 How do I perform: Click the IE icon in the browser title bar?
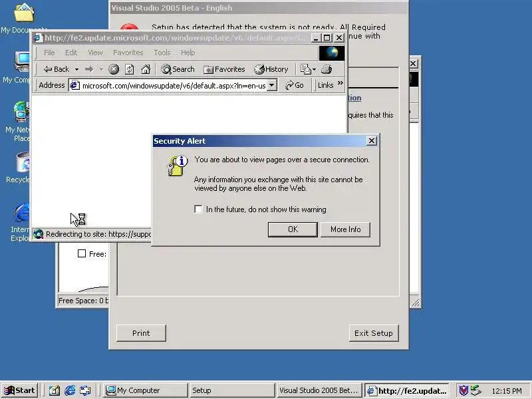pos(39,38)
